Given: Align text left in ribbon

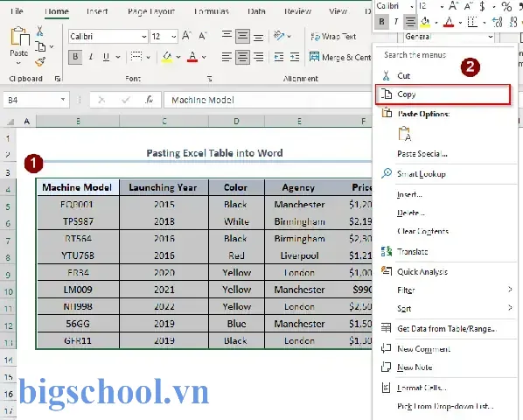Looking at the screenshot, I should click(227, 57).
